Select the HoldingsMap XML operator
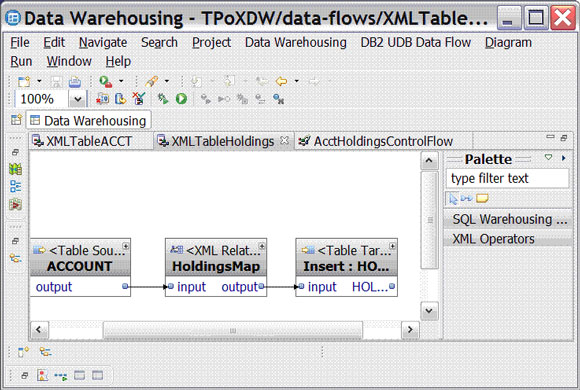 (x=216, y=267)
